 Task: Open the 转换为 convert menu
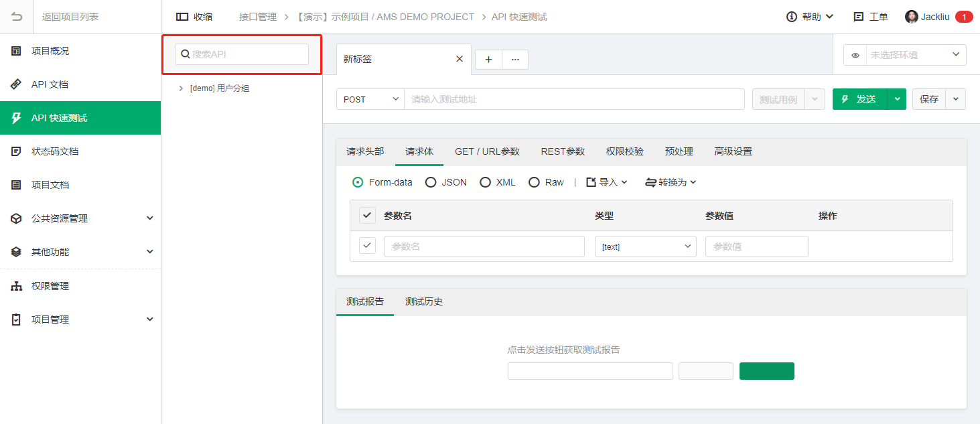click(x=671, y=182)
